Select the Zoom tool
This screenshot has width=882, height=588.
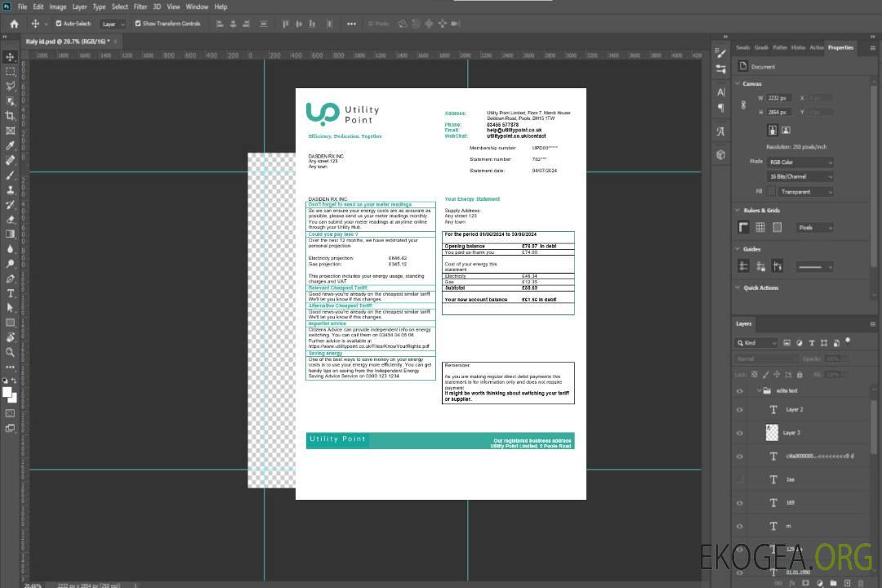tap(10, 352)
